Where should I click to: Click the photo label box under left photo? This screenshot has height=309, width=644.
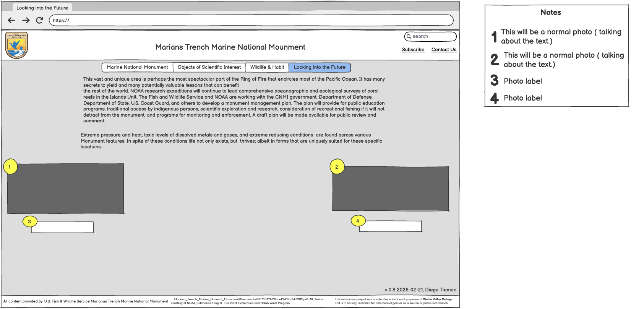point(62,227)
